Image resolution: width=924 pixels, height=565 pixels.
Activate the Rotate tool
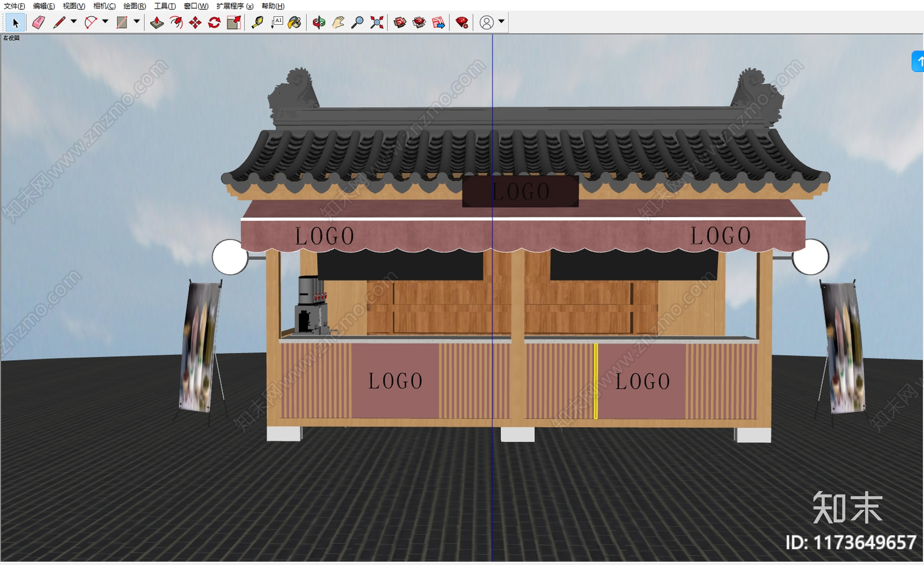pos(214,23)
